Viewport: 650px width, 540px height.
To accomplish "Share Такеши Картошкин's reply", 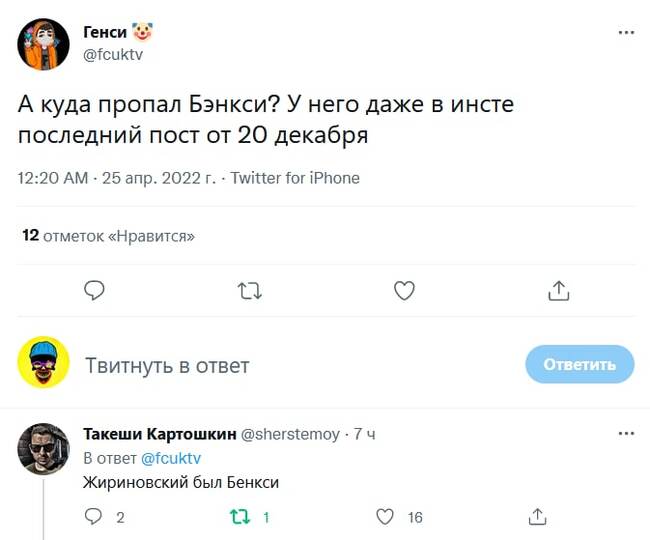I will click(x=537, y=517).
